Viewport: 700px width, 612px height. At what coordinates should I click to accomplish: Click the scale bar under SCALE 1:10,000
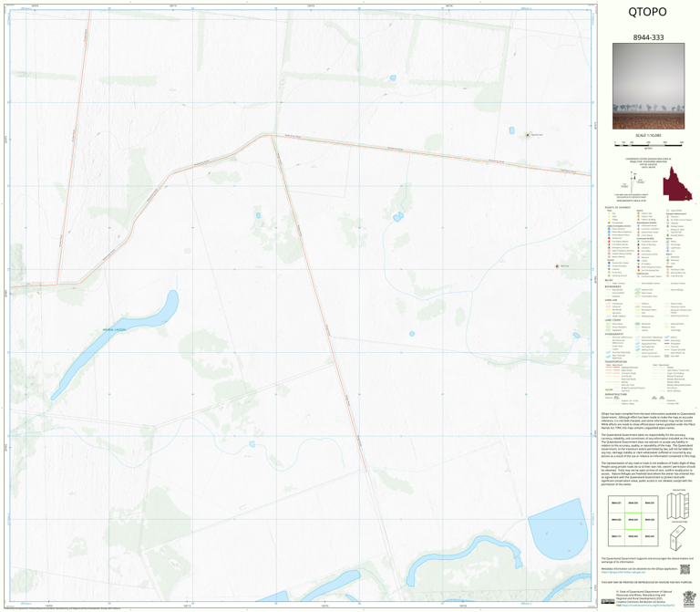(x=648, y=143)
